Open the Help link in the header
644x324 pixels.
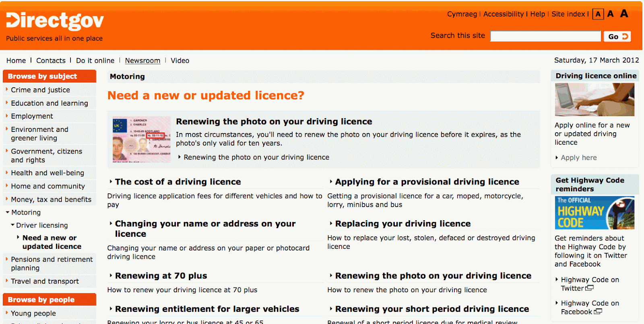click(x=538, y=14)
